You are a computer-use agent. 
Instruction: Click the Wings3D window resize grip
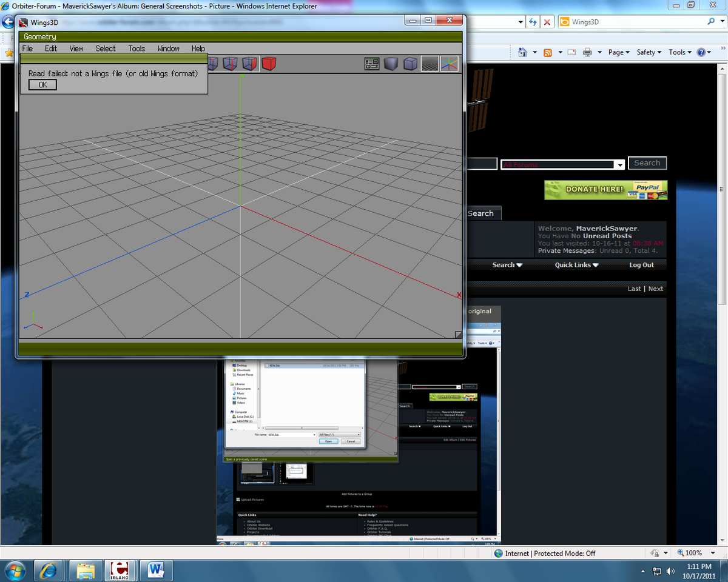pyautogui.click(x=459, y=334)
